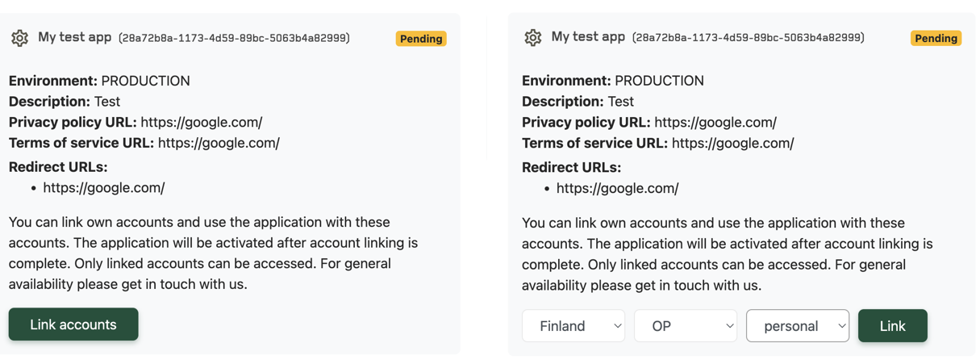Click the Pending badge in the left card
The height and width of the screenshot is (364, 980).
click(x=421, y=39)
